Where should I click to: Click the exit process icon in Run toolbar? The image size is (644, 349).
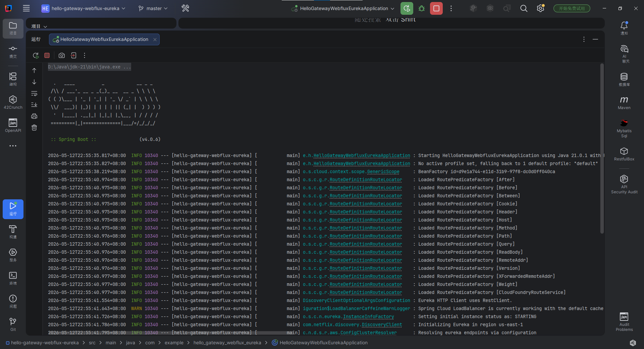pos(73,55)
